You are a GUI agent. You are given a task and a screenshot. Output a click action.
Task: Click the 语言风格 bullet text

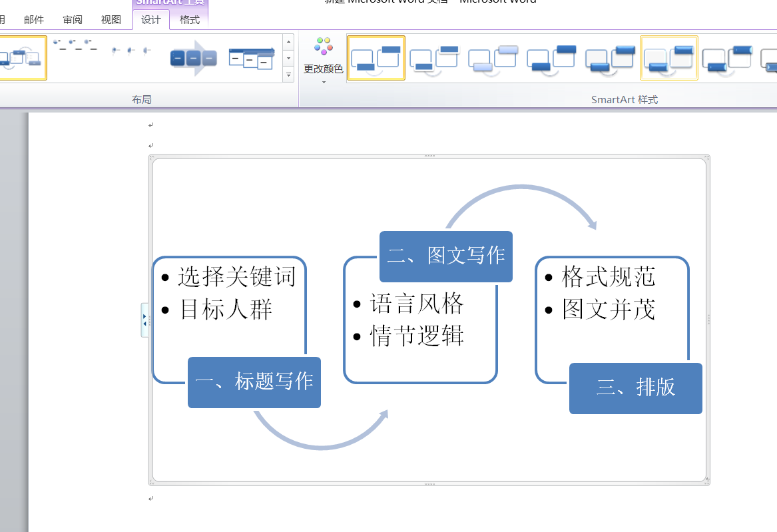pos(417,304)
